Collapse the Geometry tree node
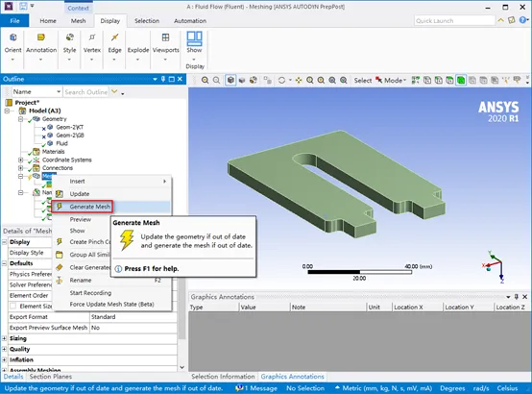Screen dimensions: 532x394 (21, 119)
